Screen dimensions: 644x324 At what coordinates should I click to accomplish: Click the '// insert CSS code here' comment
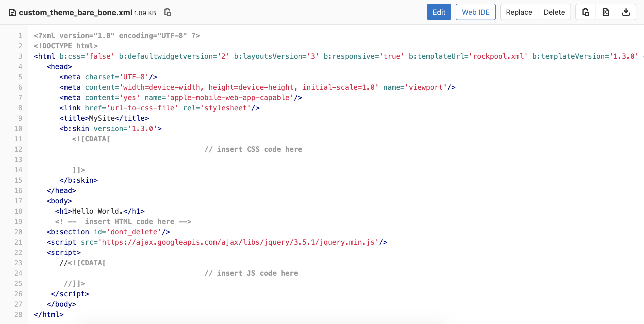253,149
